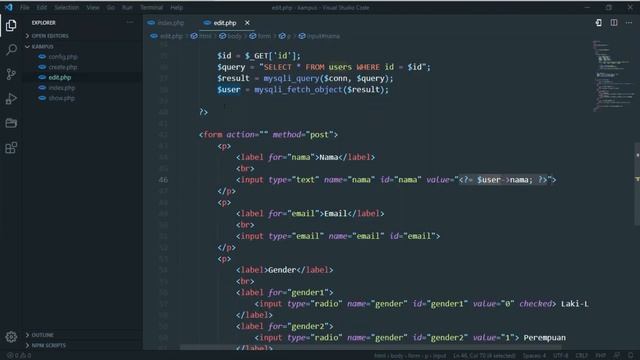640x360 pixels.
Task: Click the cursor position status entry
Action: tap(484, 356)
